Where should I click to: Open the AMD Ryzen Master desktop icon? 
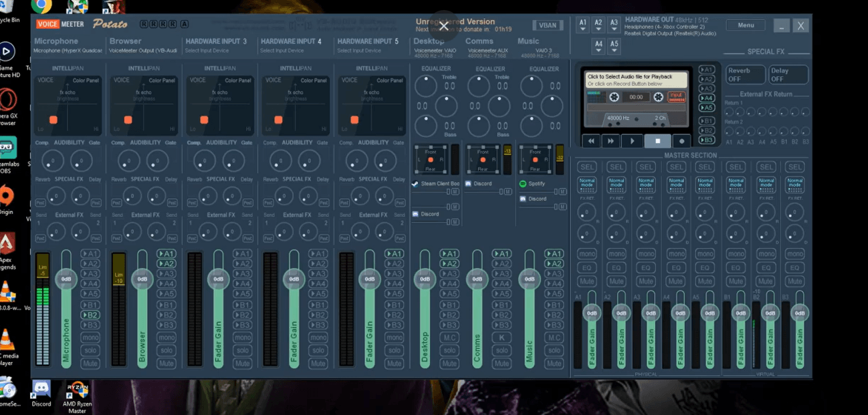click(x=77, y=396)
